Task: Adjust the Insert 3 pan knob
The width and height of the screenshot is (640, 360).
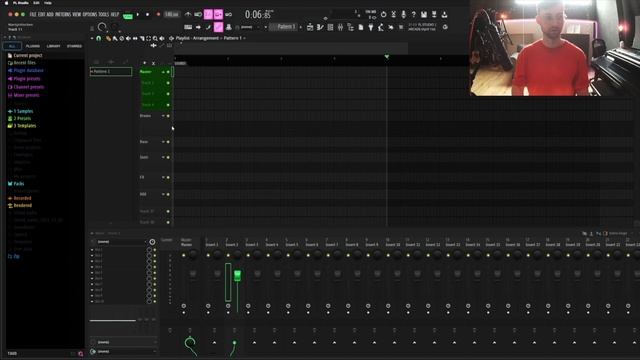Action: point(258,255)
